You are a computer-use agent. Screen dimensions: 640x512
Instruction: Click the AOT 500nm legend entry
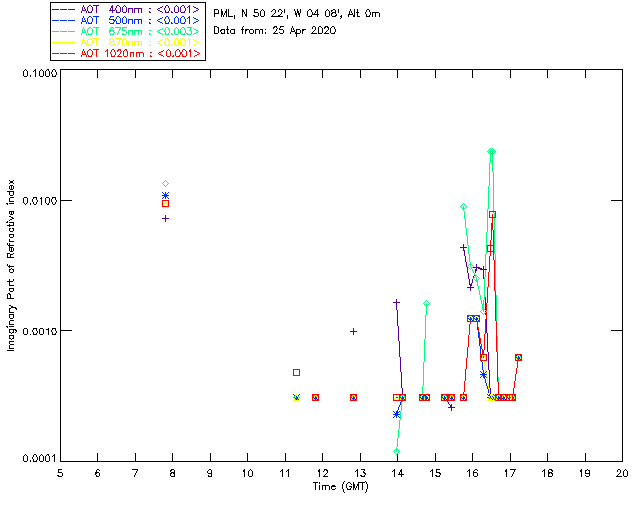[127, 20]
